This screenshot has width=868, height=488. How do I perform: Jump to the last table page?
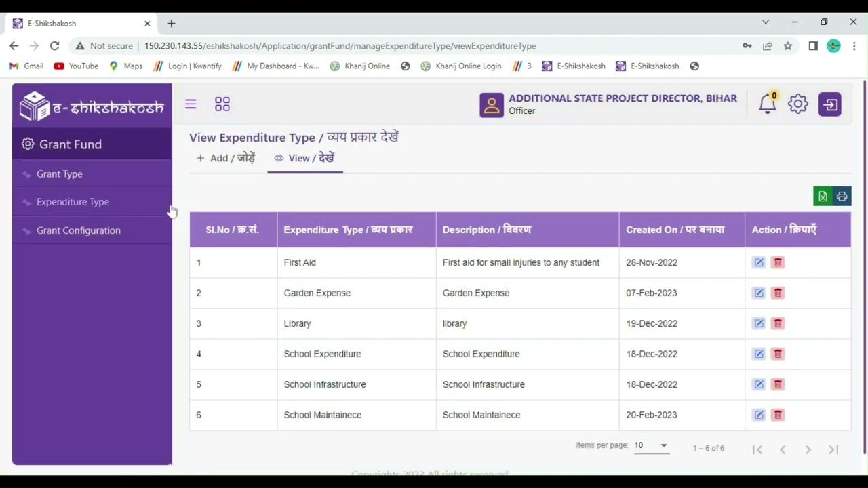(833, 449)
